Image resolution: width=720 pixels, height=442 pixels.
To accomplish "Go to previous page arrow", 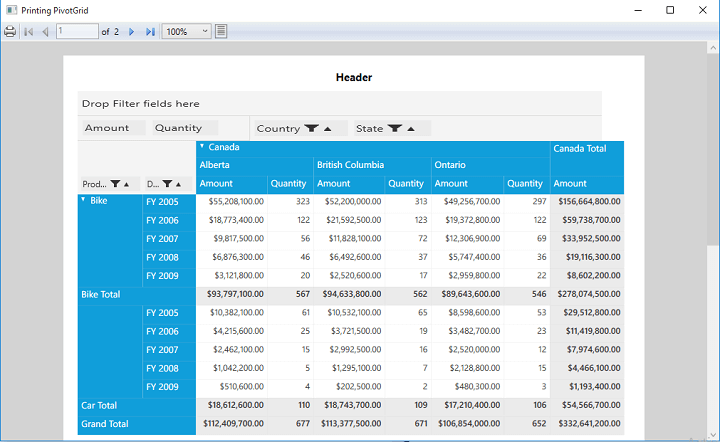I will 45,32.
